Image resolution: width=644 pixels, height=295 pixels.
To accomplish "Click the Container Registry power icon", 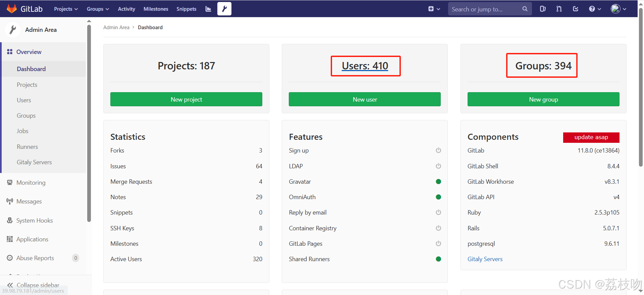I will click(x=438, y=228).
